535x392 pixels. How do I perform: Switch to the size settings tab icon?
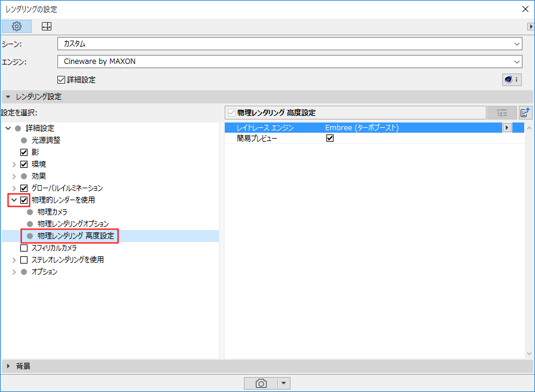coord(47,26)
